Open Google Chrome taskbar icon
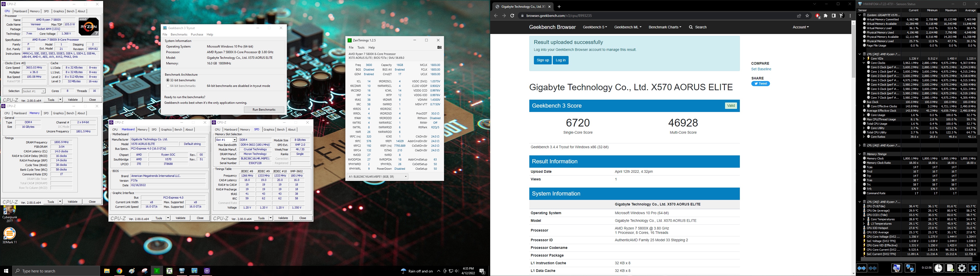The height and width of the screenshot is (276, 980). tap(119, 271)
